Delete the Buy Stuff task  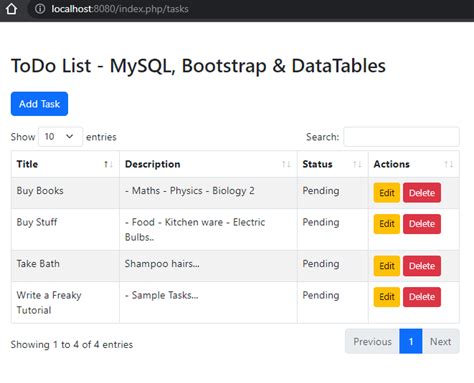(x=422, y=224)
